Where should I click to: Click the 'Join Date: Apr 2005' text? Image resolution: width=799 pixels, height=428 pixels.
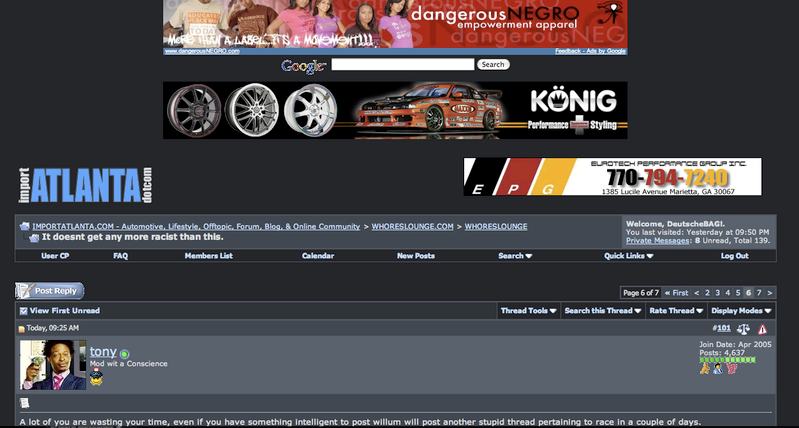pyautogui.click(x=735, y=345)
